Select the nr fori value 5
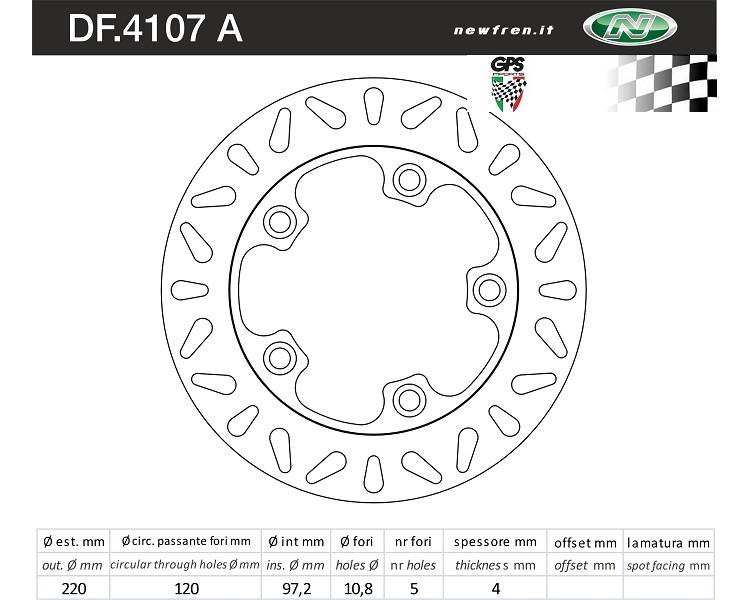 [414, 589]
